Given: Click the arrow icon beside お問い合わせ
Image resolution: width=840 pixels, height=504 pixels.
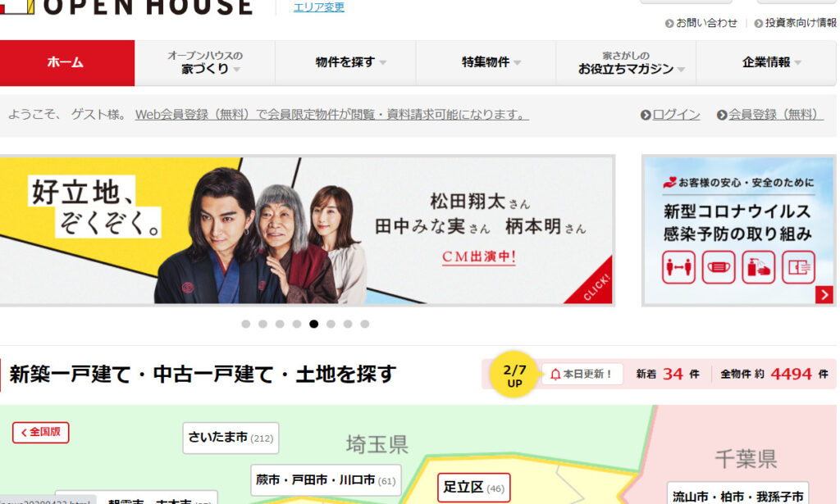Looking at the screenshot, I should tap(669, 23).
